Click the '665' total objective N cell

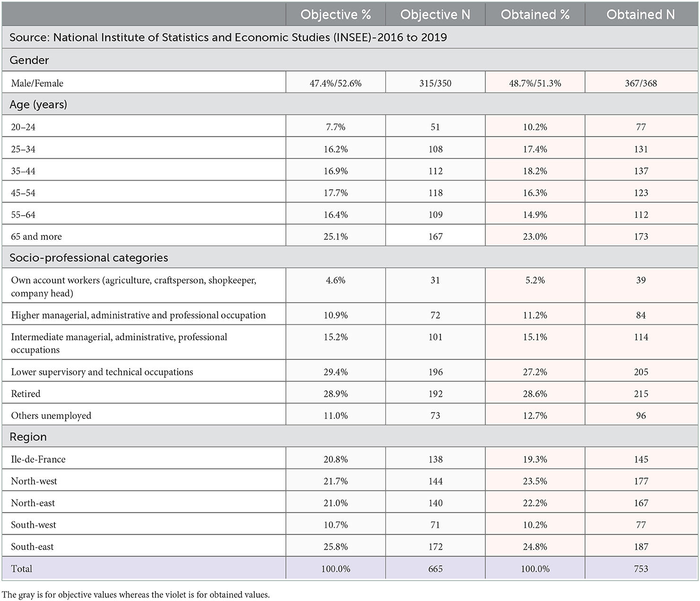[x=435, y=569]
